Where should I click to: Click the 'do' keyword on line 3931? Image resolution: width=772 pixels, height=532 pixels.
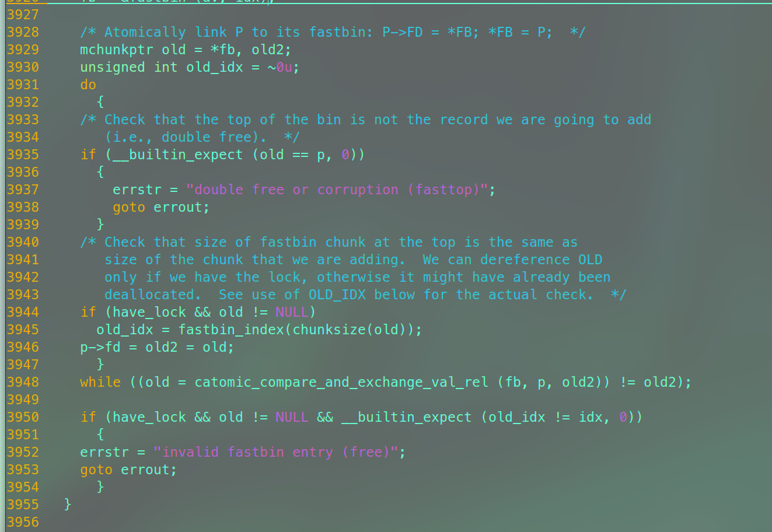(x=88, y=85)
